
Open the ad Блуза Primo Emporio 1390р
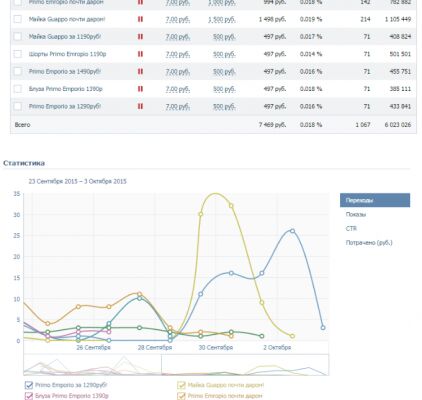[66, 89]
